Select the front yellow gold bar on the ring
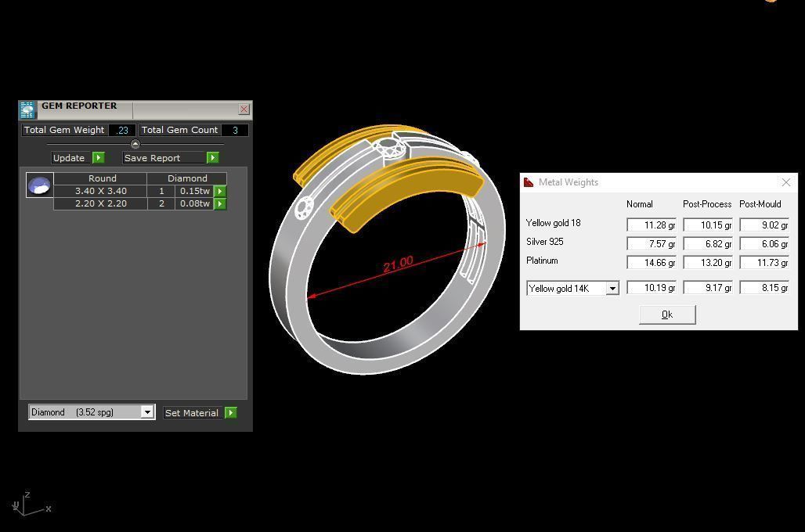This screenshot has width=805, height=532. [406, 192]
